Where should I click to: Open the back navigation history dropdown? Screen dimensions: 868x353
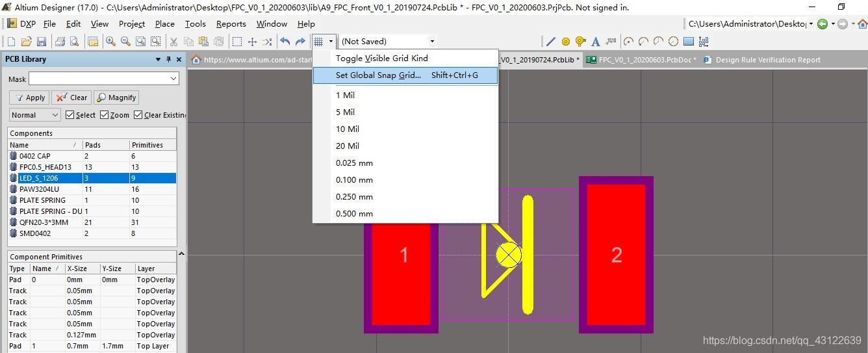click(832, 24)
